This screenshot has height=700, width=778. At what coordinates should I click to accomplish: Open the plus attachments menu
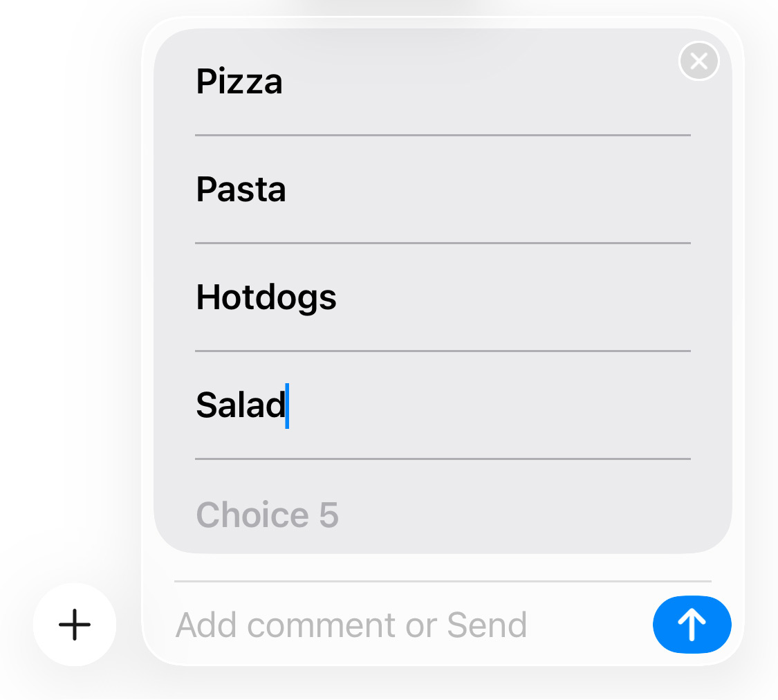click(75, 624)
